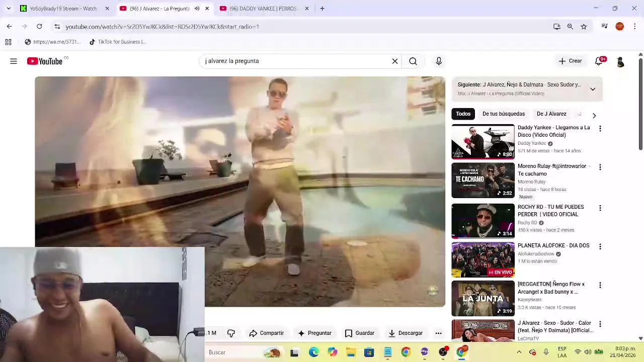Viewport: 644px width, 362px height.
Task: Open the Rochy RD video thumbnail
Action: (x=483, y=221)
